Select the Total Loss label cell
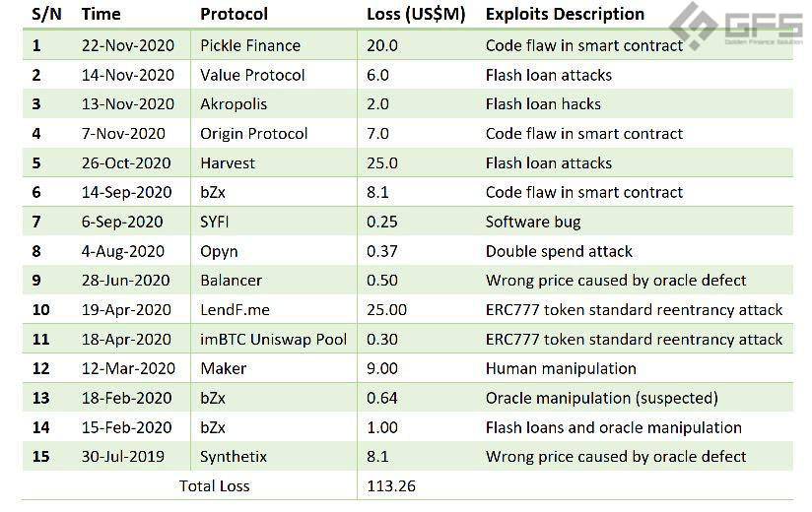This screenshot has width=812, height=512. [x=215, y=486]
